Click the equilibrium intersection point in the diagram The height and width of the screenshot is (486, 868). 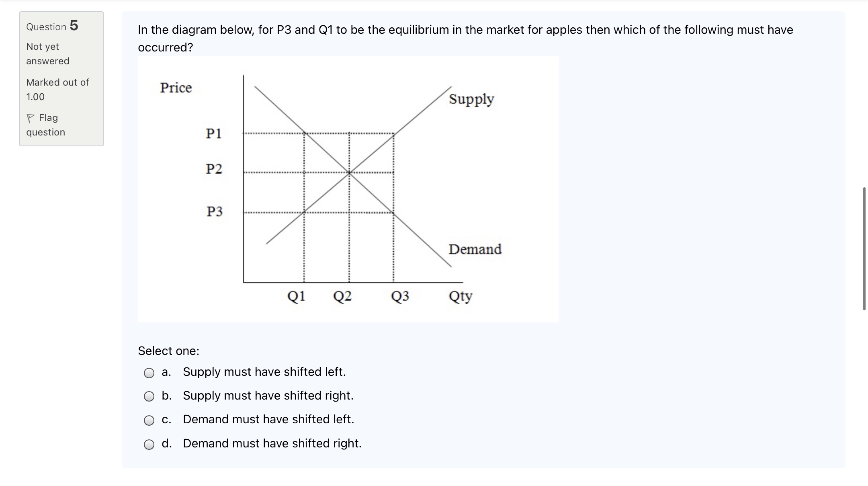click(x=349, y=172)
